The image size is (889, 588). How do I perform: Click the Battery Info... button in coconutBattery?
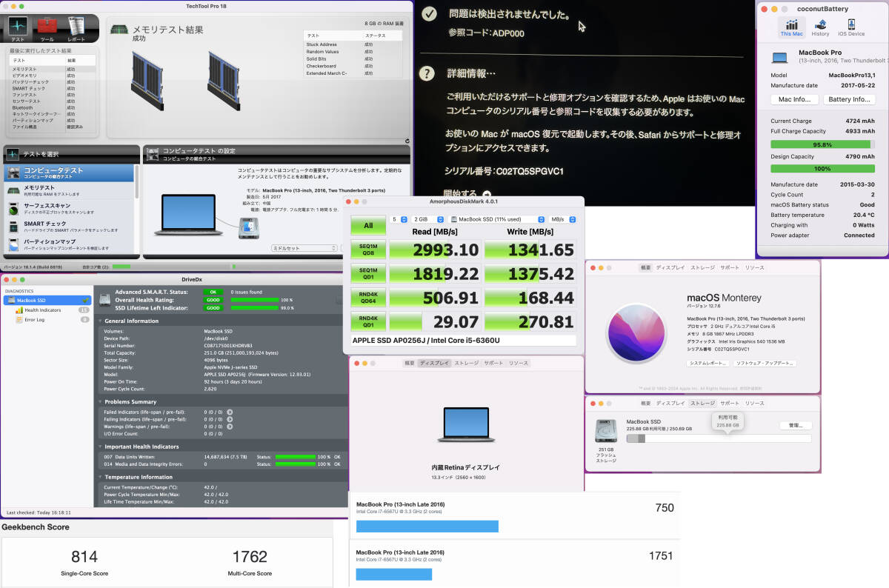click(x=849, y=99)
